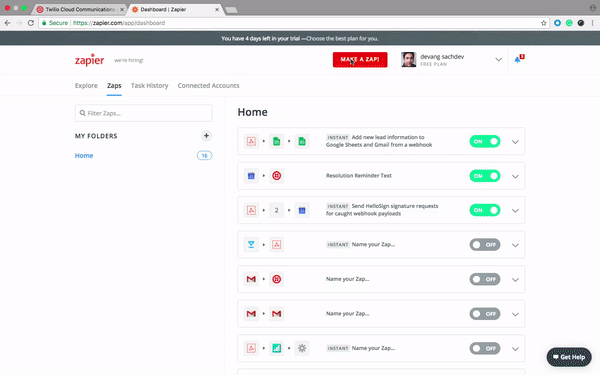Screen dimensions: 600x375
Task: Select the Dashboard | Zapier browser tab
Action: [x=175, y=9]
